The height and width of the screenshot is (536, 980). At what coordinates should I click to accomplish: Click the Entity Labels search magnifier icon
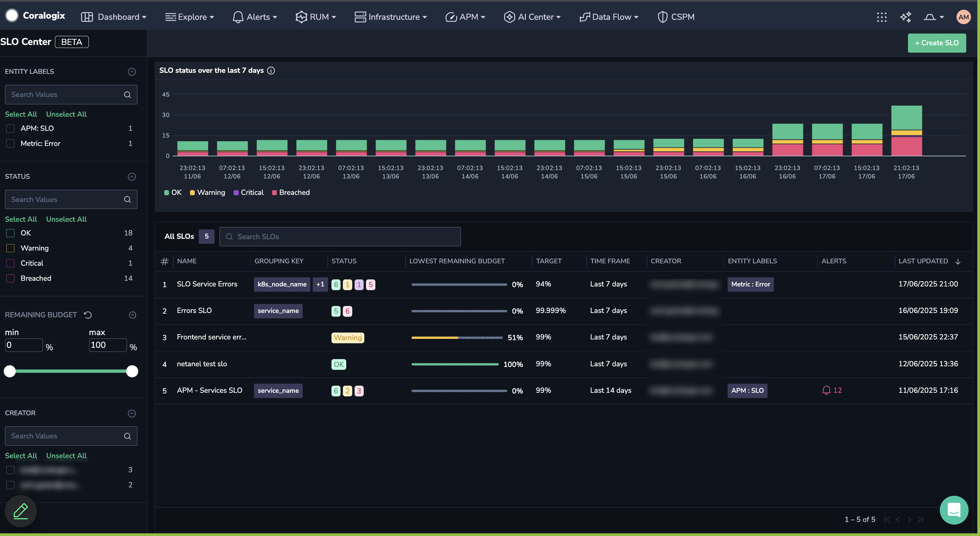(127, 94)
